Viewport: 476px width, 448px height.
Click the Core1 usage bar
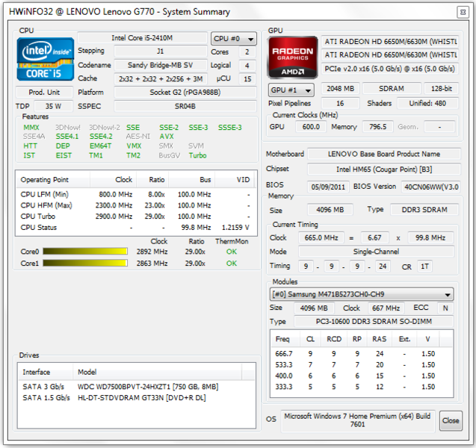coord(85,263)
